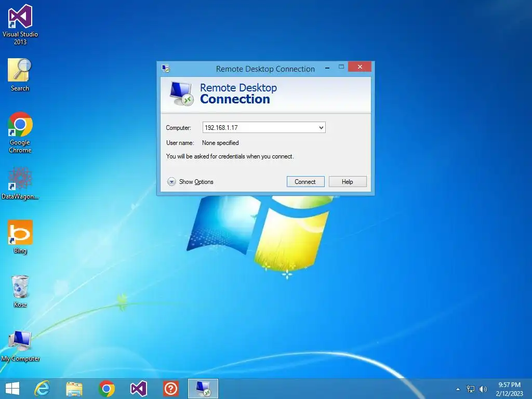Open the DataWagon desktop shortcut
The width and height of the screenshot is (532, 399).
[20, 183]
